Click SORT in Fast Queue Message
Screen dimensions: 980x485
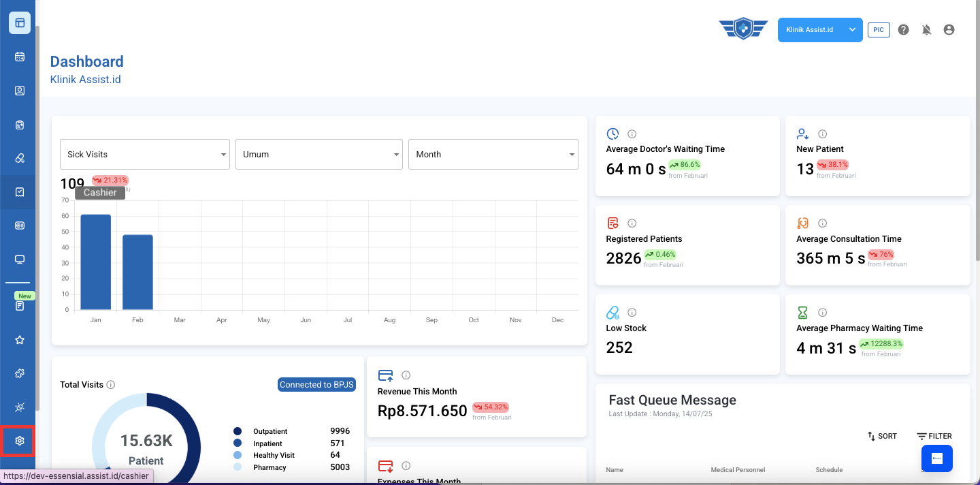pyautogui.click(x=882, y=436)
